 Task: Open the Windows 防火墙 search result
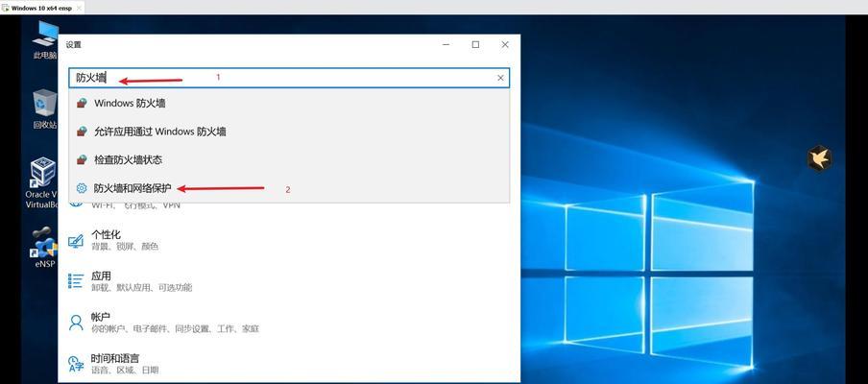[x=289, y=103]
